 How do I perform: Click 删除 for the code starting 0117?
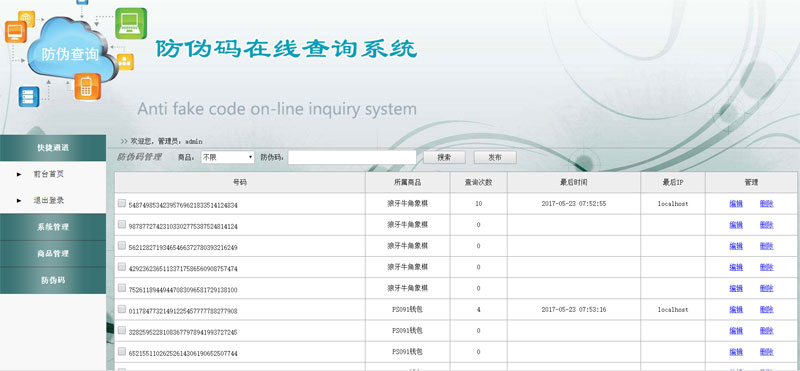click(766, 310)
